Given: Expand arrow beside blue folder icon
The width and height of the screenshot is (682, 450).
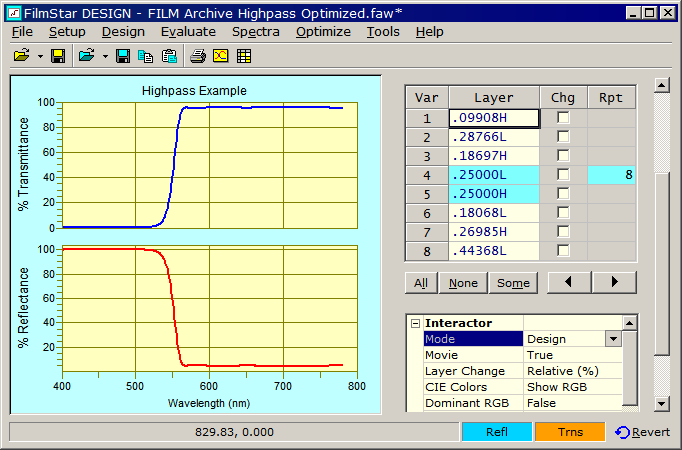Looking at the screenshot, I should 105,56.
